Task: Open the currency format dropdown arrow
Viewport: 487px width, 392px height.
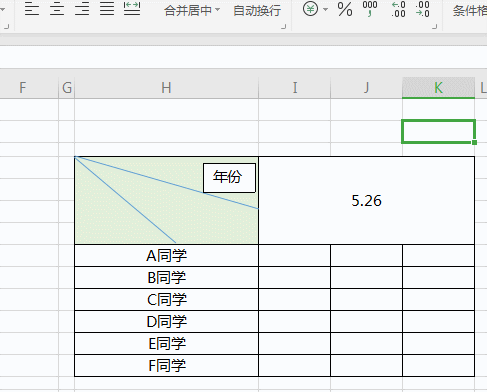Action: coord(325,9)
